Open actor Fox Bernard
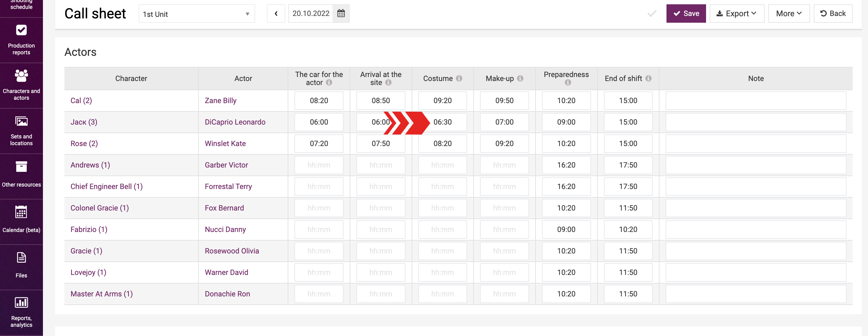Viewport: 868px width, 336px height. click(x=225, y=208)
